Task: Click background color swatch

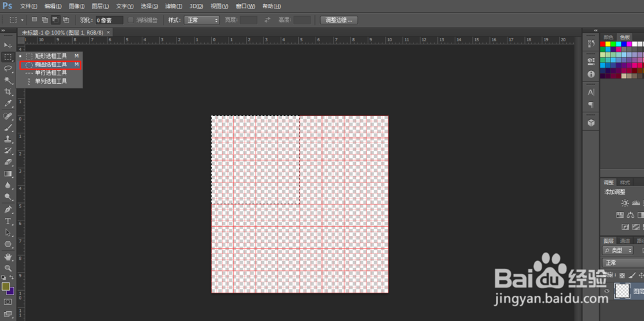Action: 10,291
